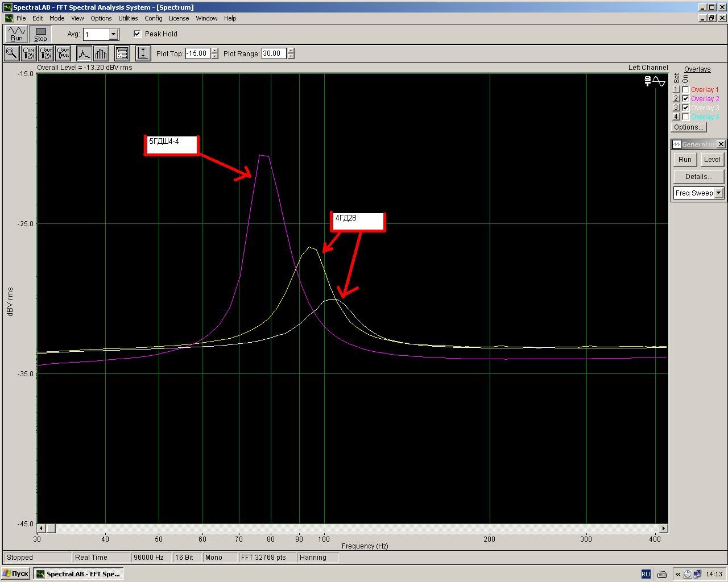This screenshot has height=582, width=728.
Task: Click the frequency axis scrollbar right arrow
Action: pyautogui.click(x=663, y=529)
